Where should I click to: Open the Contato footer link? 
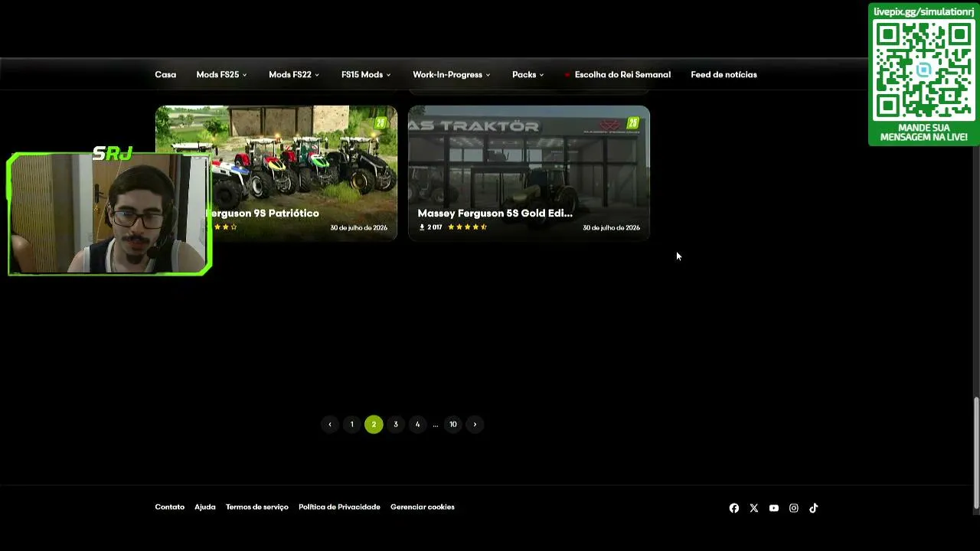(x=169, y=507)
